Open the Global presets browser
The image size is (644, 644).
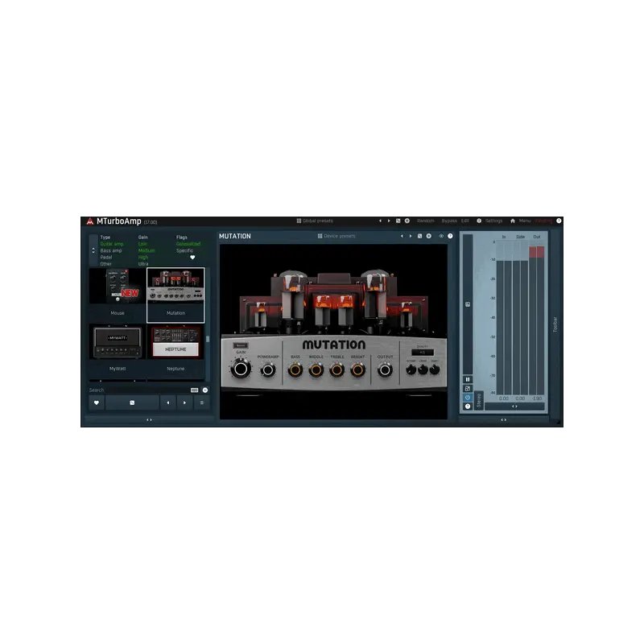pos(315,221)
